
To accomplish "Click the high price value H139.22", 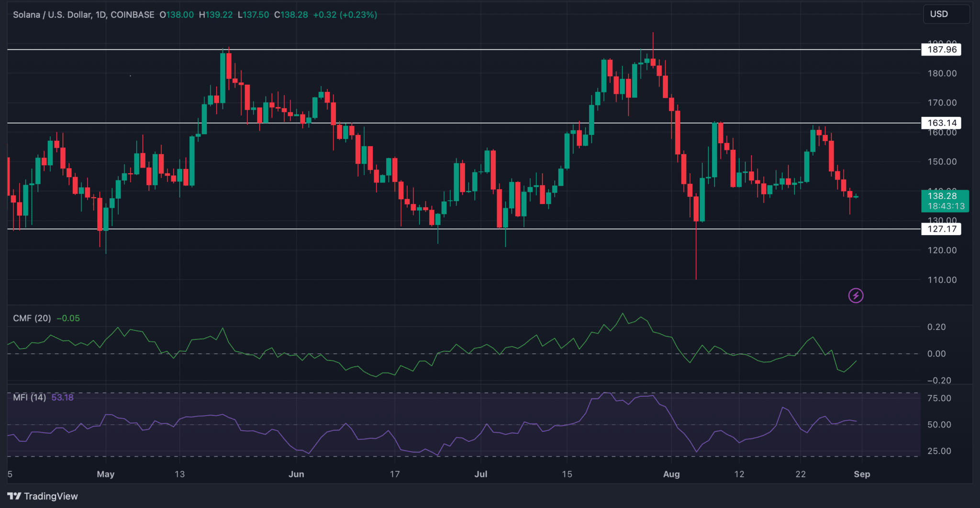I will (x=216, y=15).
